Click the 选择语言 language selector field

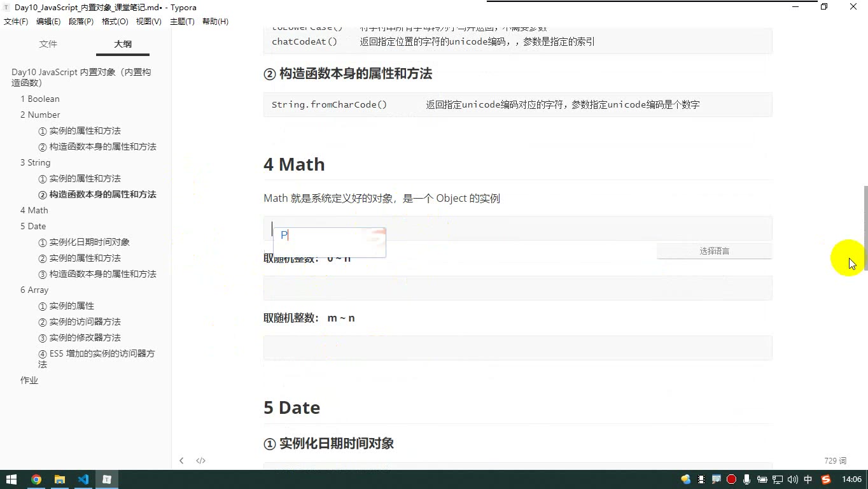714,251
